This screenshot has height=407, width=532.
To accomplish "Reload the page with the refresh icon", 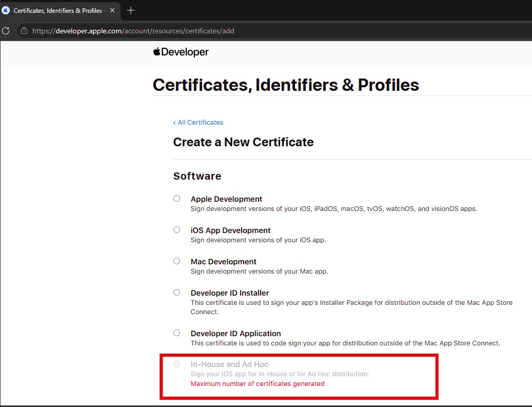I will pos(6,31).
